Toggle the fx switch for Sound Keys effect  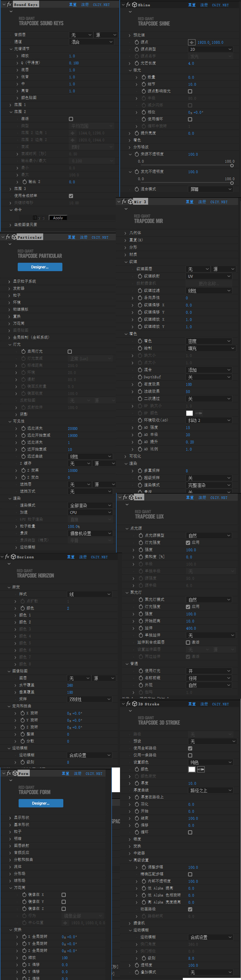tap(9, 4)
